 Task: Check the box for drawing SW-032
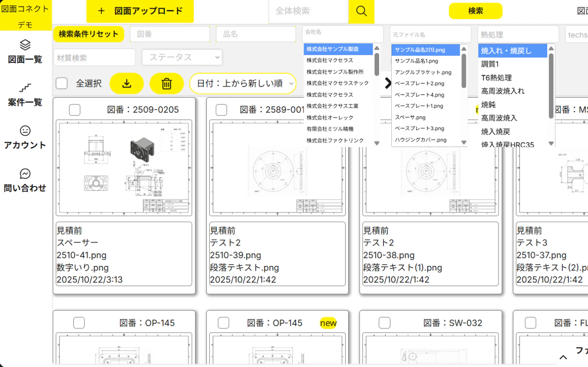[385, 323]
